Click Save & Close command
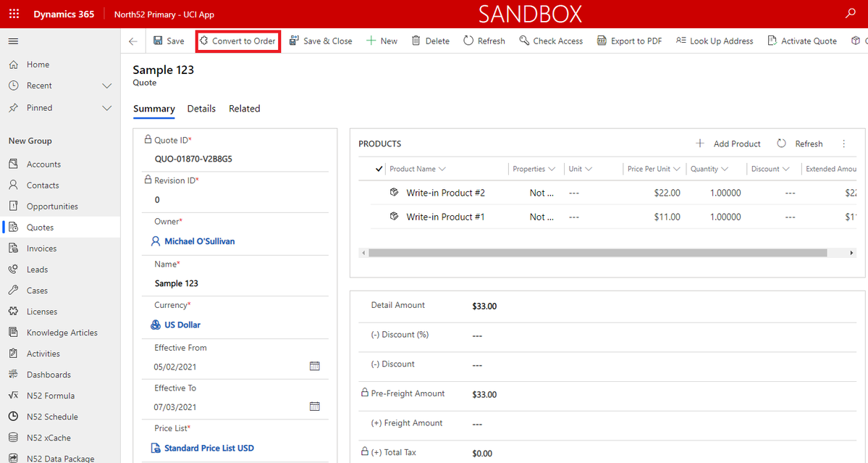Screen dimensions: 868x463 point(321,41)
